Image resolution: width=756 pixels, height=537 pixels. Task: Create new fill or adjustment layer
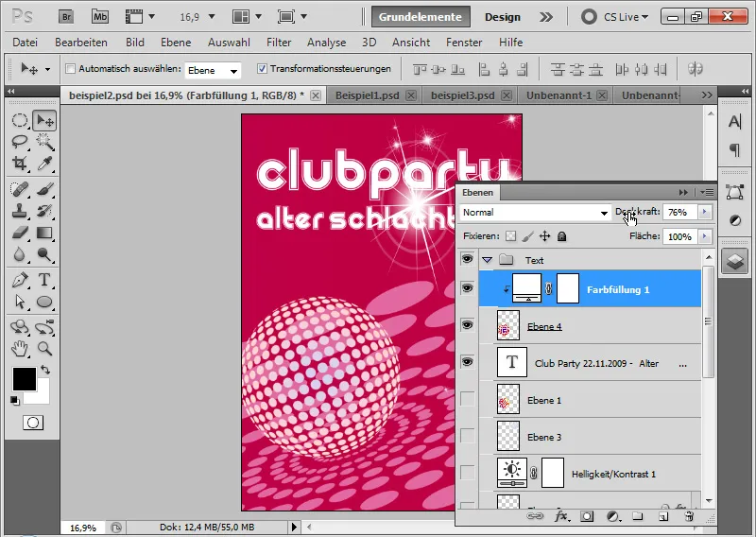click(612, 516)
